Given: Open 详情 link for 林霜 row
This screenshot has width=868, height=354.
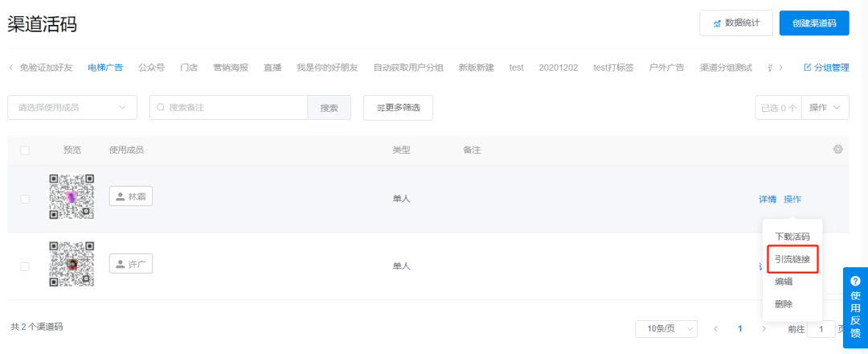Looking at the screenshot, I should (768, 199).
